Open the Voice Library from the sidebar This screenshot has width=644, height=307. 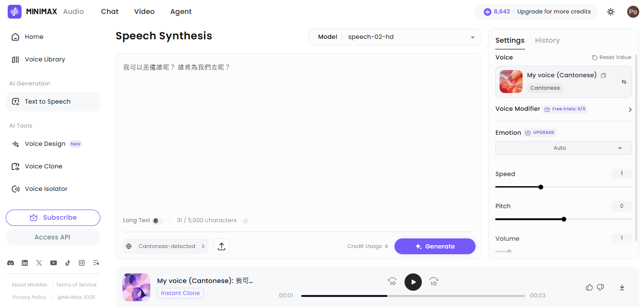coord(45,59)
